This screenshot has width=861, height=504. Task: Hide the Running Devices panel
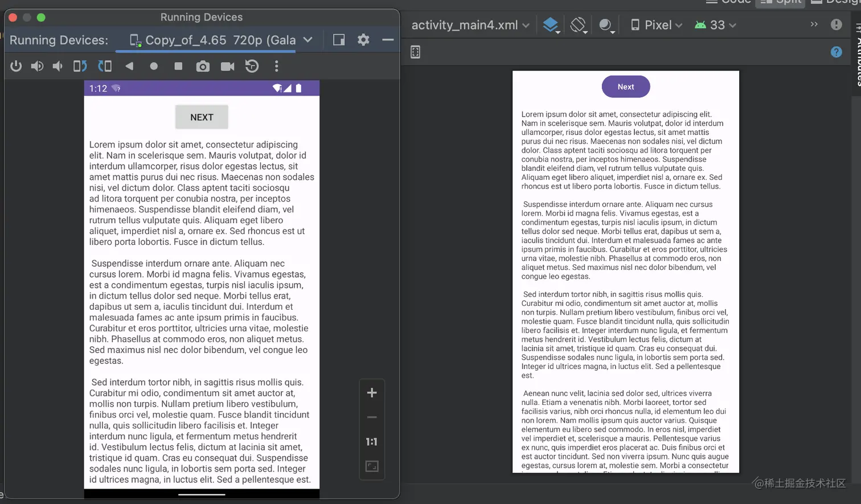pos(388,40)
